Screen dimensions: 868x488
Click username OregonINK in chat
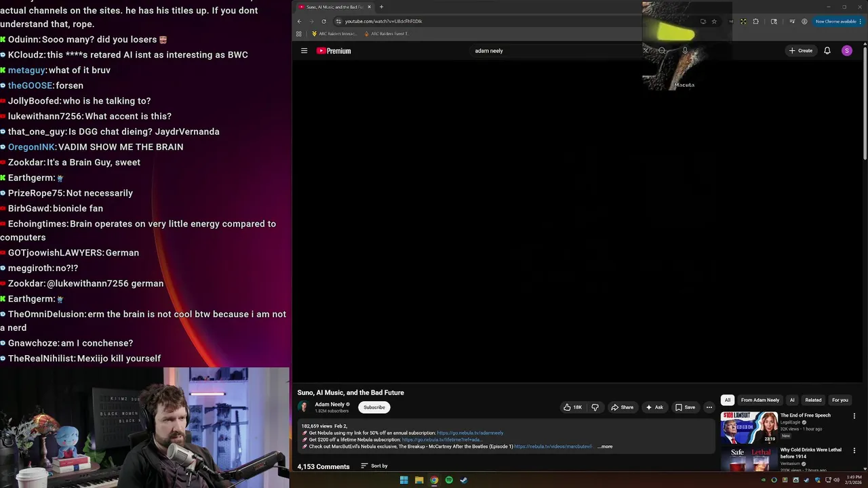point(31,147)
